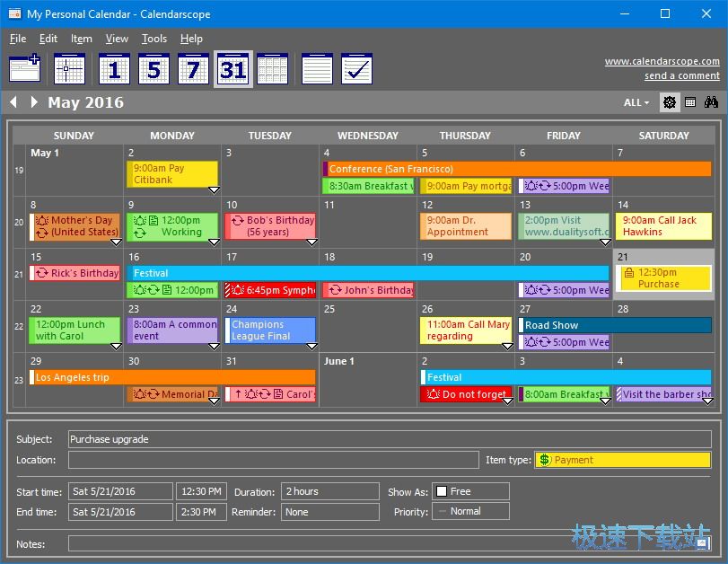This screenshot has height=564, width=728.
Task: Switch to the 7-day Week view
Action: 192,68
